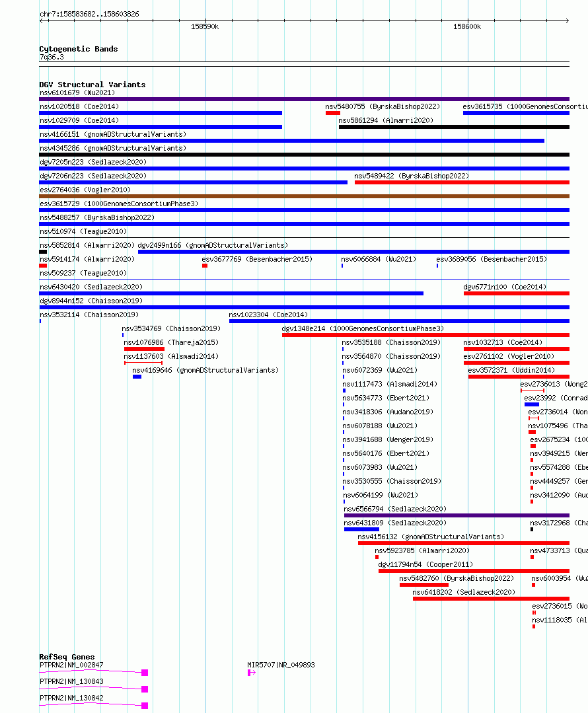This screenshot has height=713, width=588.
Task: Click nsv6072369 (Wu2021) label
Action: (380, 370)
